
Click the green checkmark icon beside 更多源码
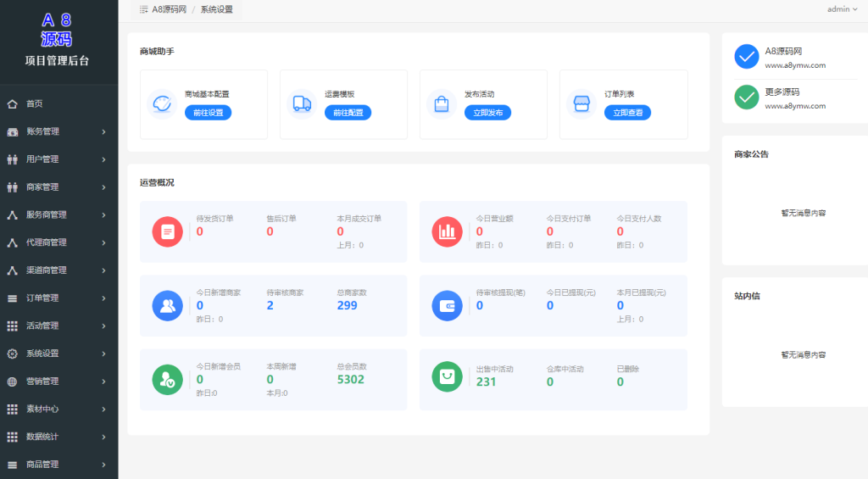point(747,97)
